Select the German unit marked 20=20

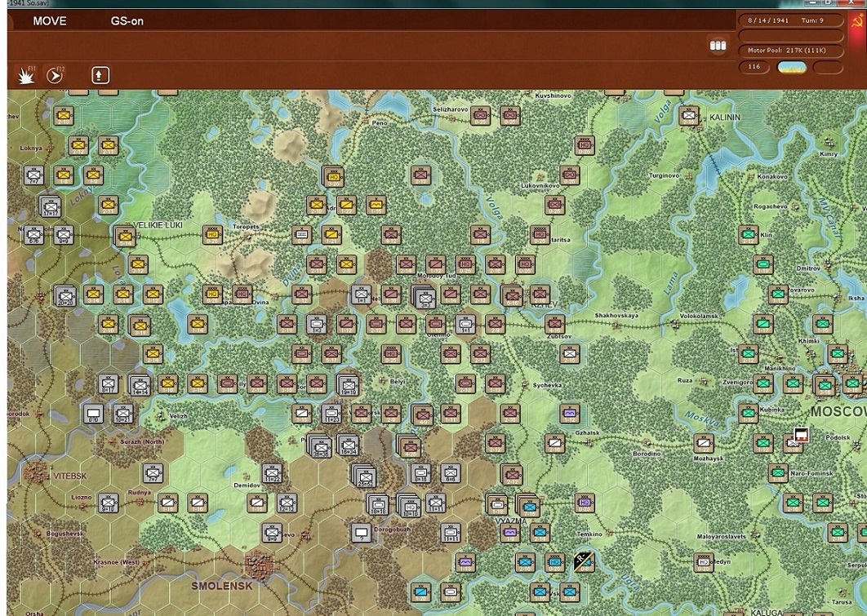[x=66, y=295]
